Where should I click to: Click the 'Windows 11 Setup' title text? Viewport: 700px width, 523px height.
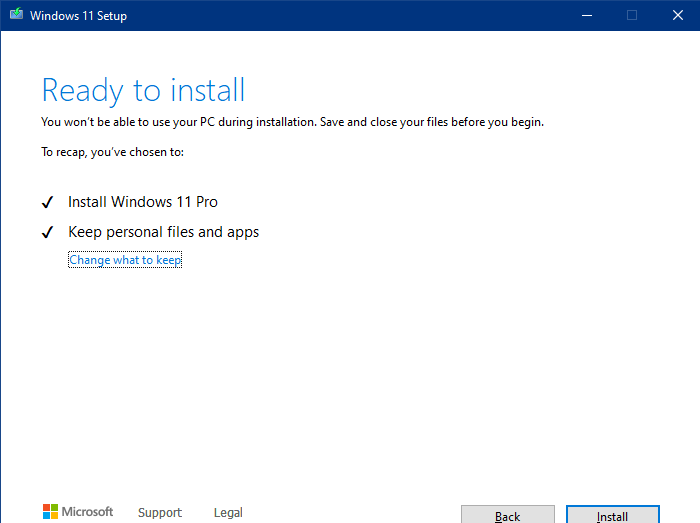79,16
